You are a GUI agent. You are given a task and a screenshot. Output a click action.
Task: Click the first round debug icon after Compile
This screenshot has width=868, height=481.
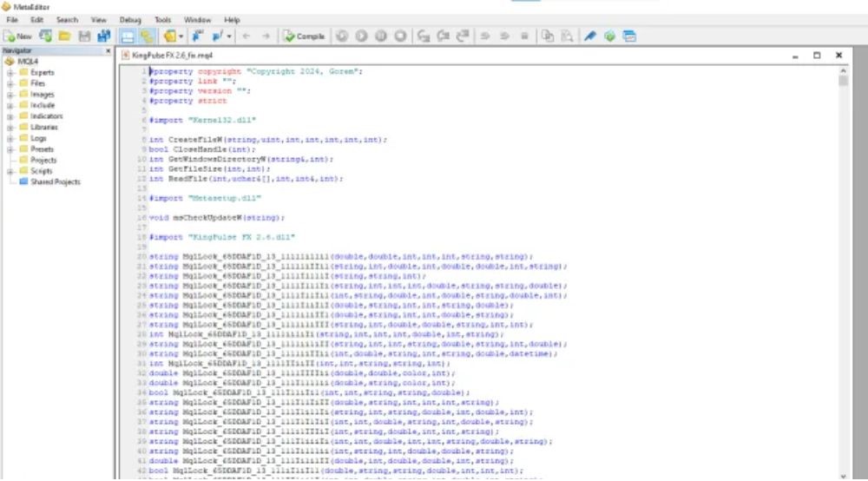pos(342,36)
